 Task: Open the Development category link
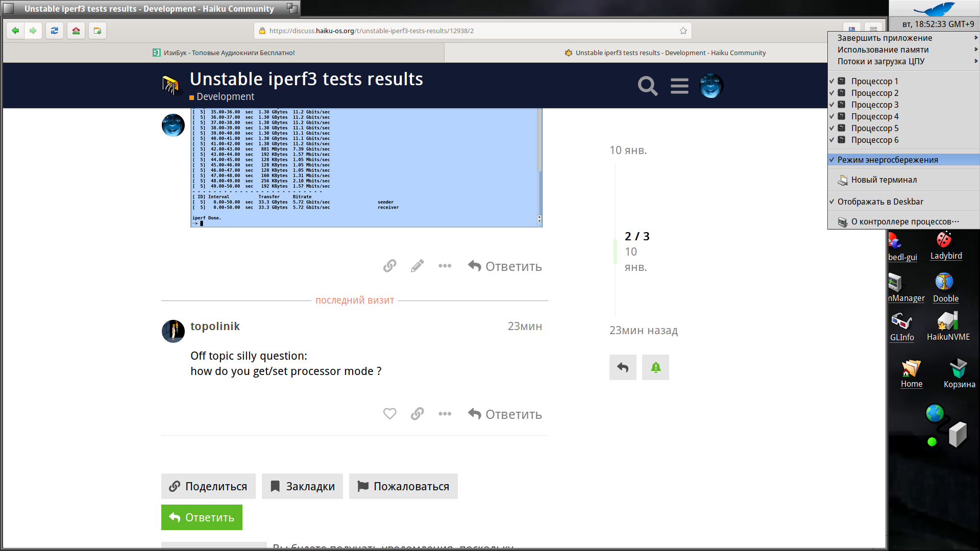[x=222, y=96]
